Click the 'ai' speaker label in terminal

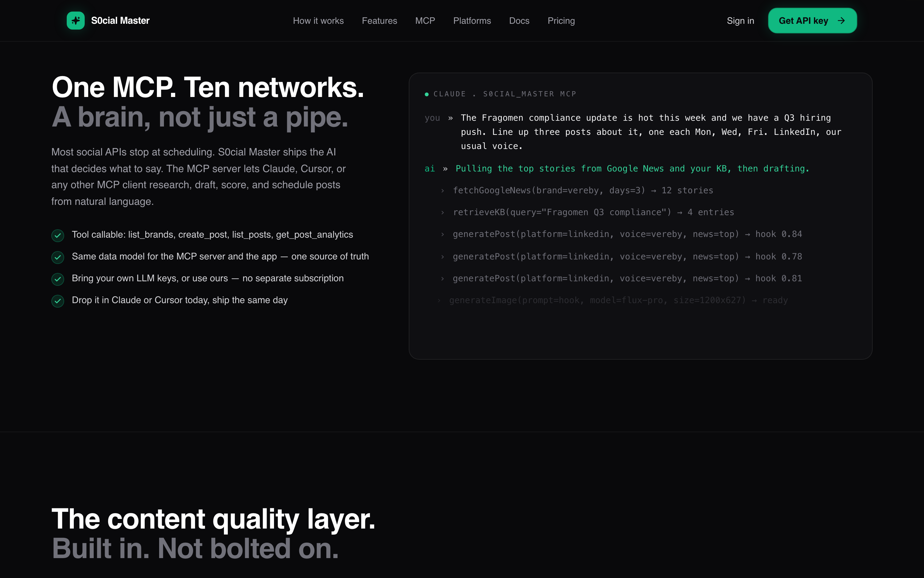430,169
